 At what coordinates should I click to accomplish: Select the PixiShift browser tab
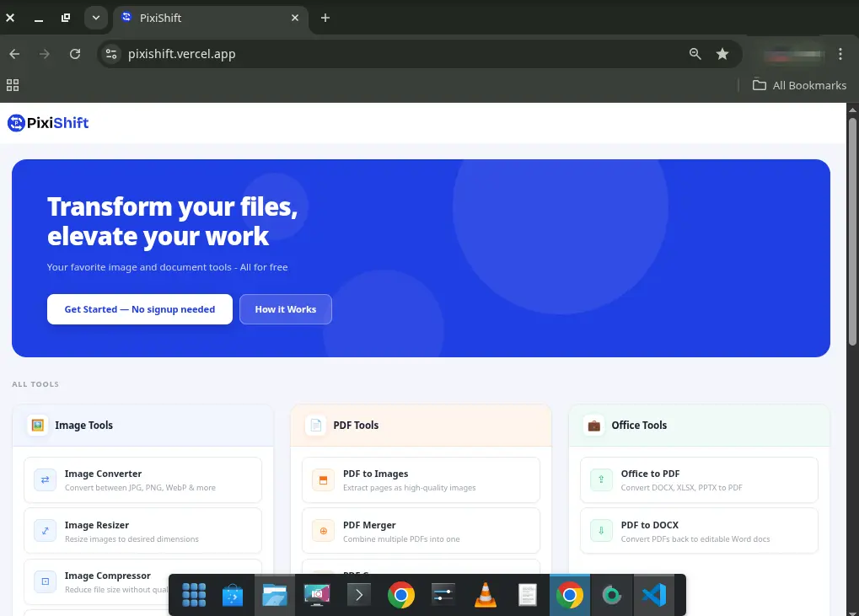(x=211, y=18)
